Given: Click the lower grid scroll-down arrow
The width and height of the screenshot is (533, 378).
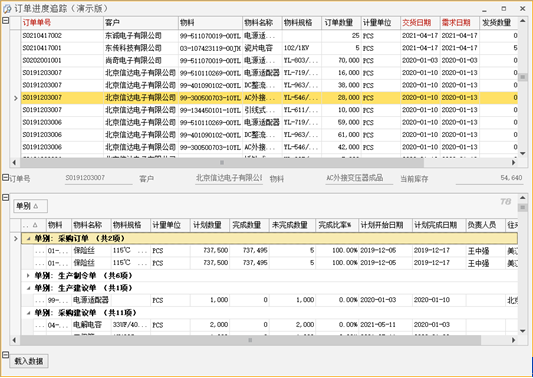Looking at the screenshot, I should point(523,331).
